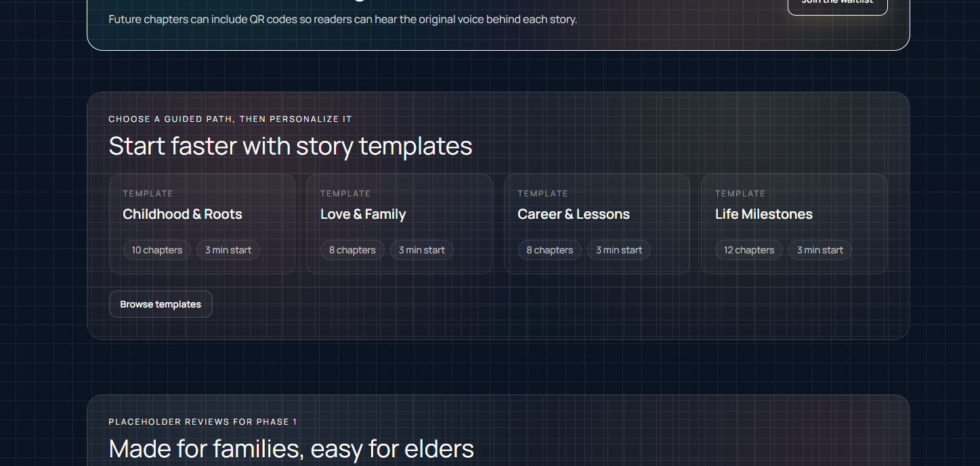Click the Start faster with story templates heading
This screenshot has width=980, height=466.
click(x=291, y=146)
